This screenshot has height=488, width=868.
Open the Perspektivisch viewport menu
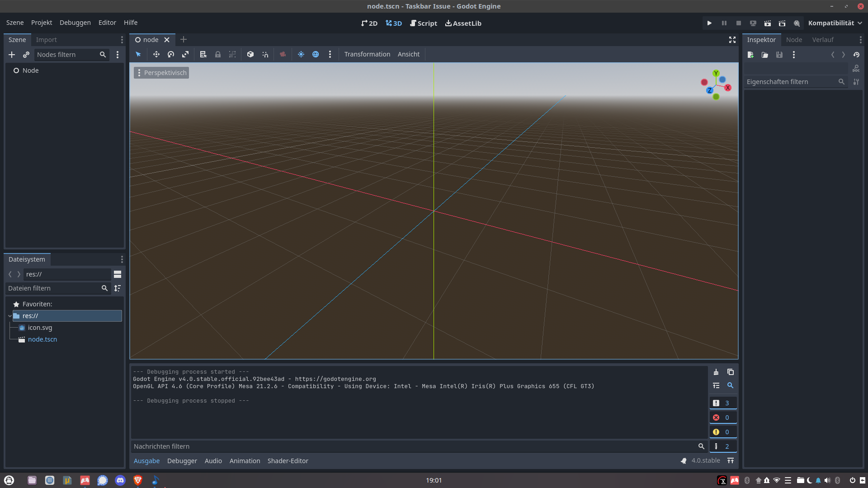point(161,72)
